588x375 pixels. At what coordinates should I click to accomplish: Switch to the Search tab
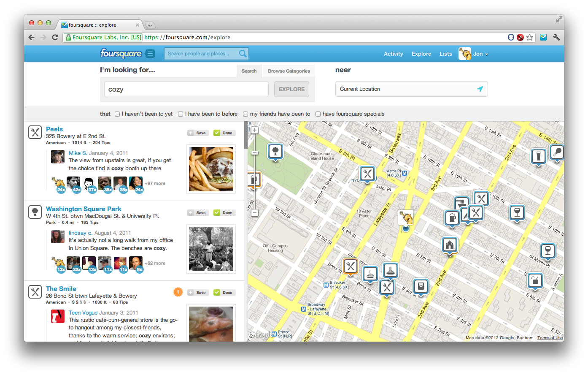click(x=249, y=71)
